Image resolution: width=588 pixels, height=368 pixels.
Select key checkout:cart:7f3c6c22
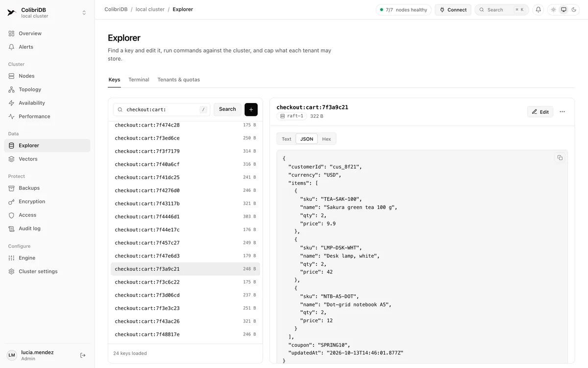tap(185, 282)
